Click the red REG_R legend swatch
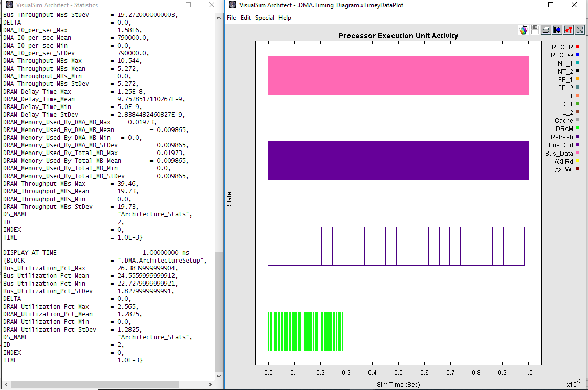Viewport: 588px width, 390px height. pyautogui.click(x=577, y=47)
